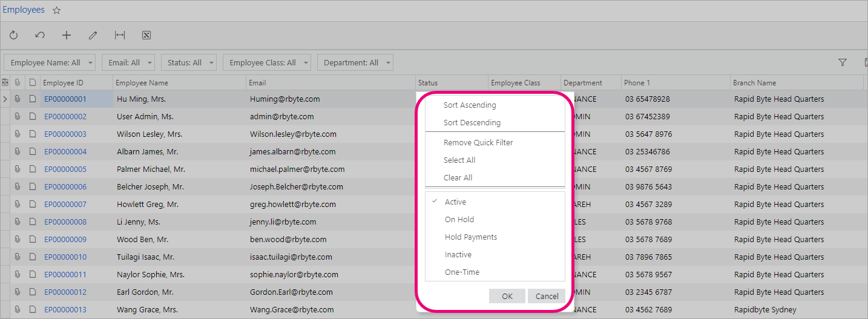Open employee link EP00000004
This screenshot has height=319, width=868.
click(65, 152)
